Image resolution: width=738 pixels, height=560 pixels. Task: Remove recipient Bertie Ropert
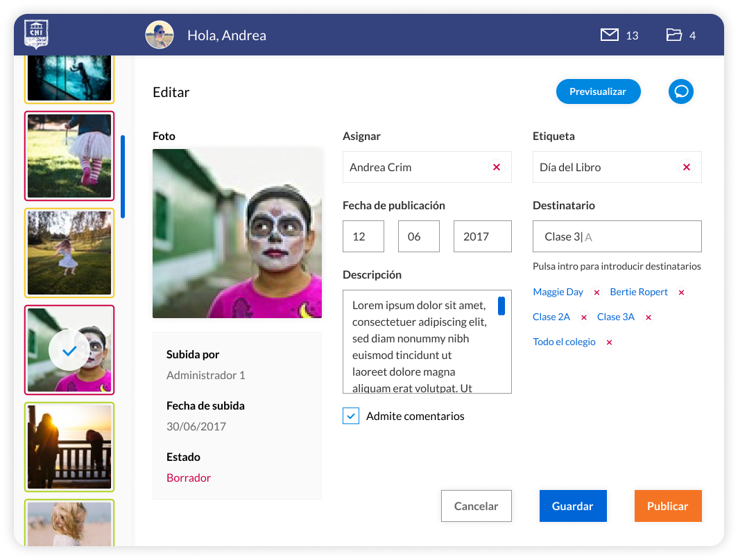[x=681, y=292]
